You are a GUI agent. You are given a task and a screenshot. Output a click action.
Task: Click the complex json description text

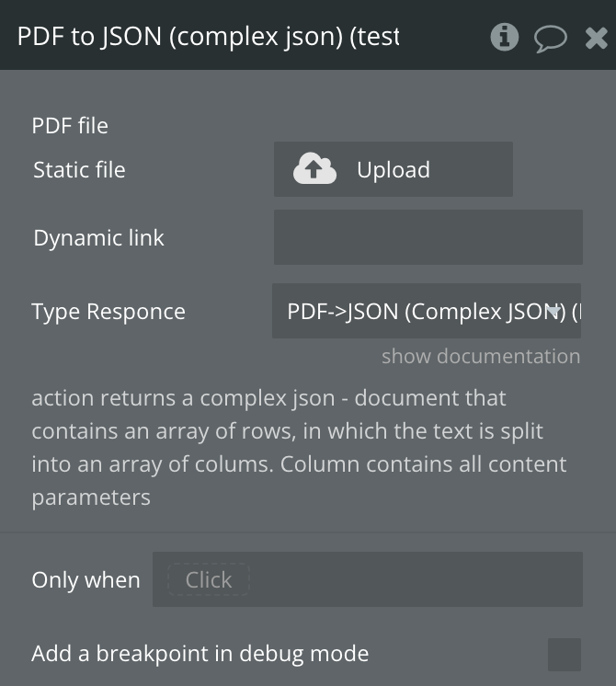(299, 448)
